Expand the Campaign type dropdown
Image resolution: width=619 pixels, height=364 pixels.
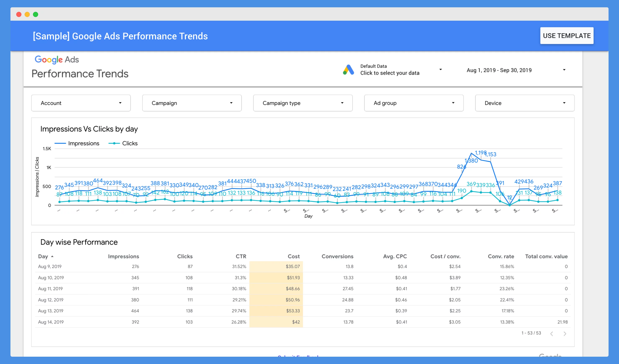[303, 103]
